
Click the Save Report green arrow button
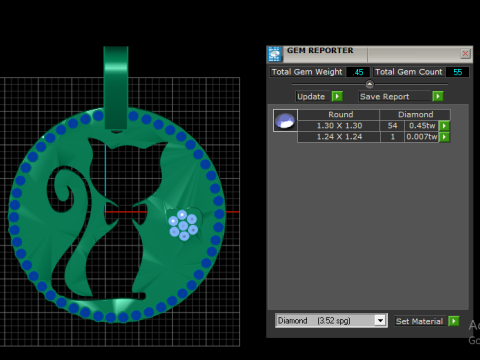click(x=438, y=96)
